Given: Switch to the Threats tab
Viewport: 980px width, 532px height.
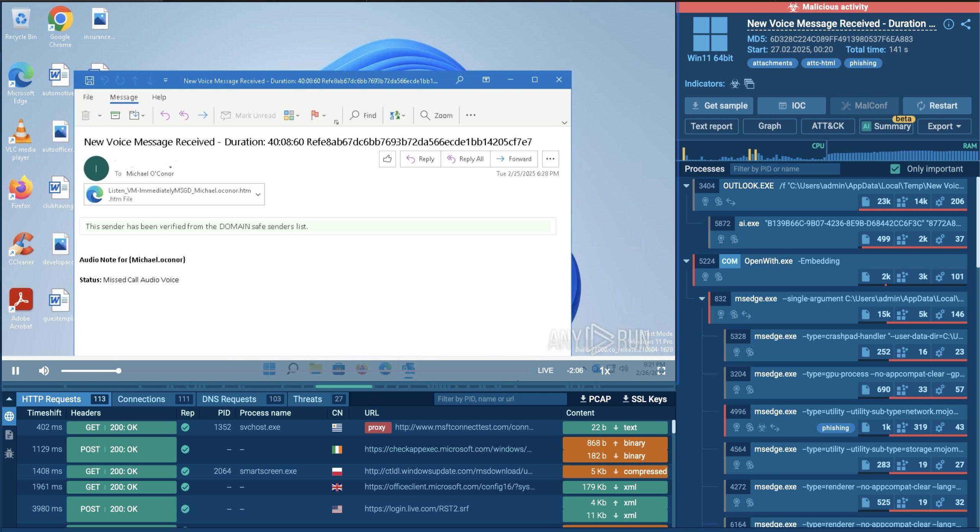Looking at the screenshot, I should point(318,399).
